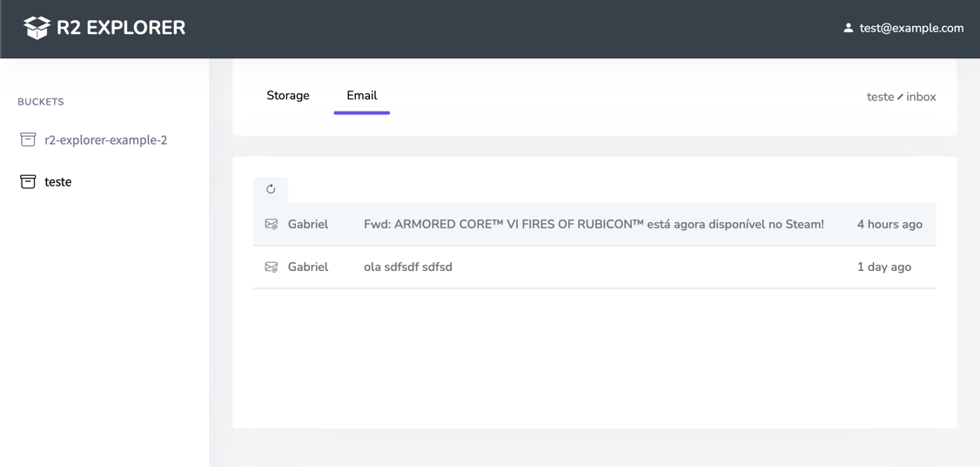Click the r2-explorer-example-2 bucket archive icon
980x467 pixels.
point(28,139)
